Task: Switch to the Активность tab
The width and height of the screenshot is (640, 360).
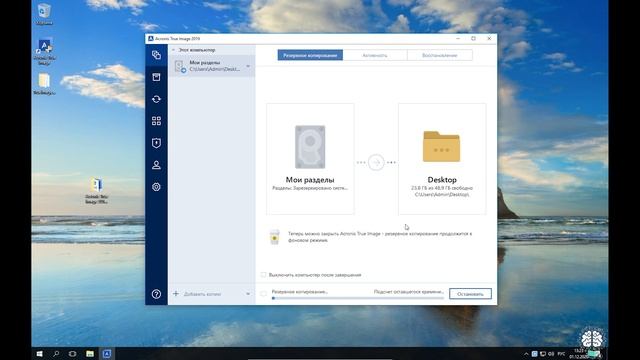Action: pyautogui.click(x=375, y=55)
